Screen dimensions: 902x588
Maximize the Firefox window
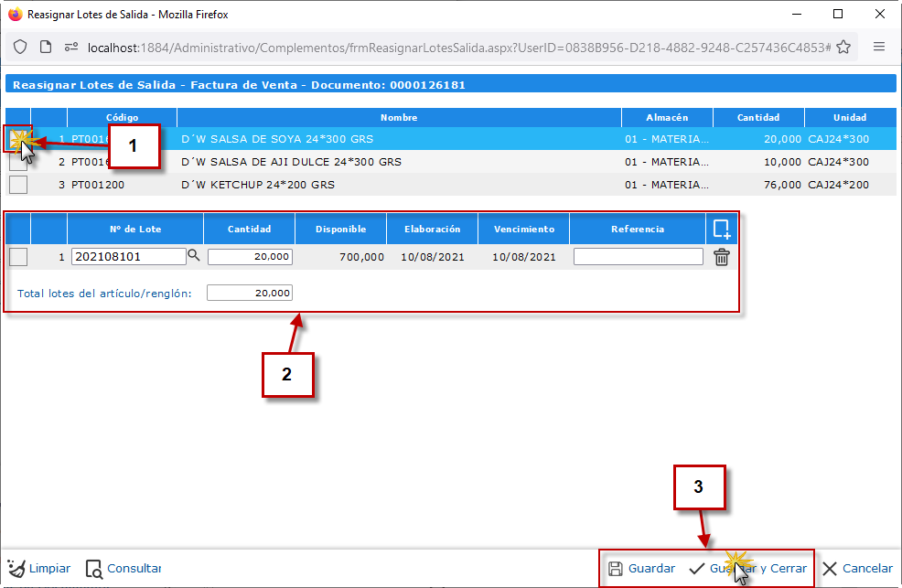(838, 14)
